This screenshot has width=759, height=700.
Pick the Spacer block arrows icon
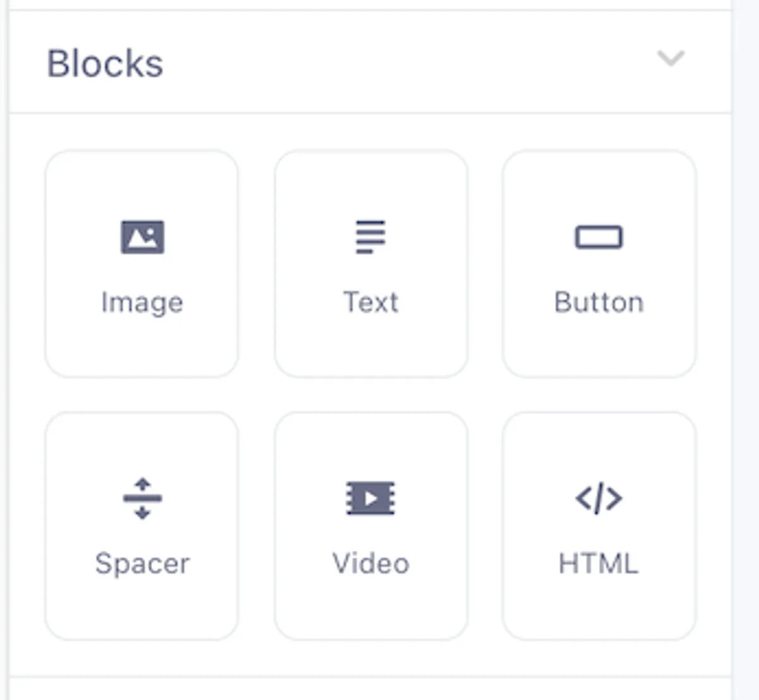142,498
